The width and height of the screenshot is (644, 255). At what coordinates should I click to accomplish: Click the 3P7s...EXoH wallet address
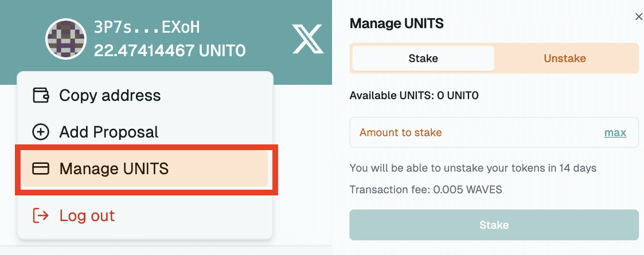[147, 28]
